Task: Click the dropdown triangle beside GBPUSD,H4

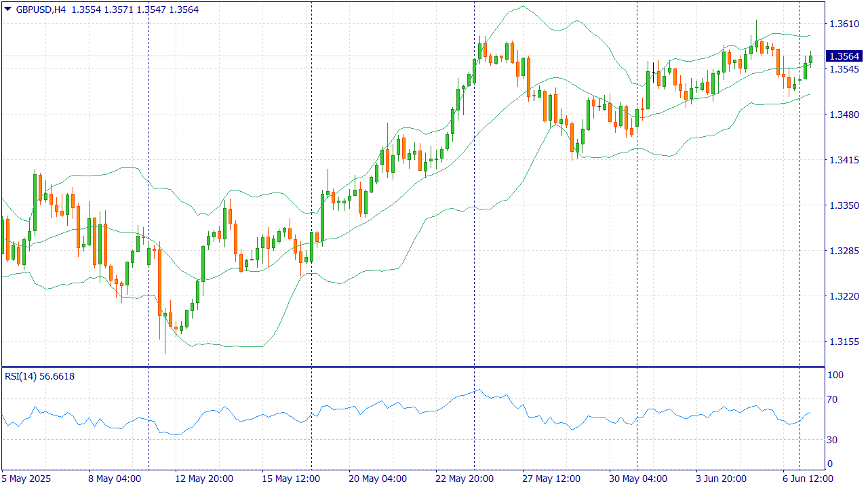Action: point(7,9)
